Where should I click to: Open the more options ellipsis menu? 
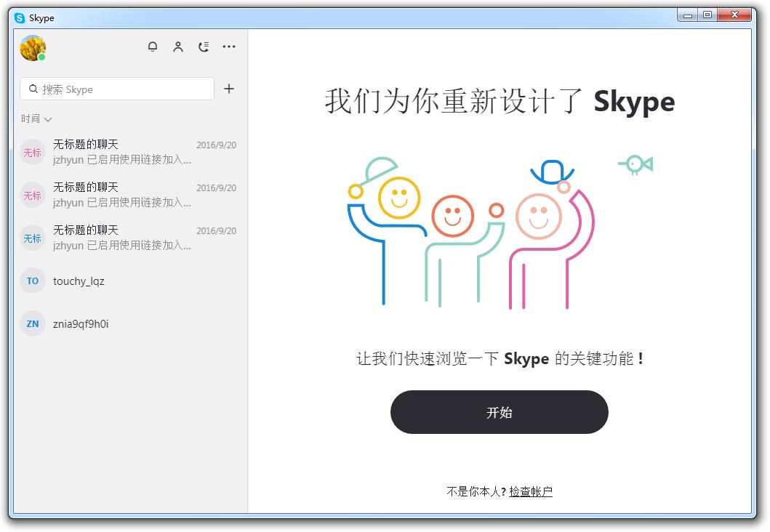pos(229,47)
